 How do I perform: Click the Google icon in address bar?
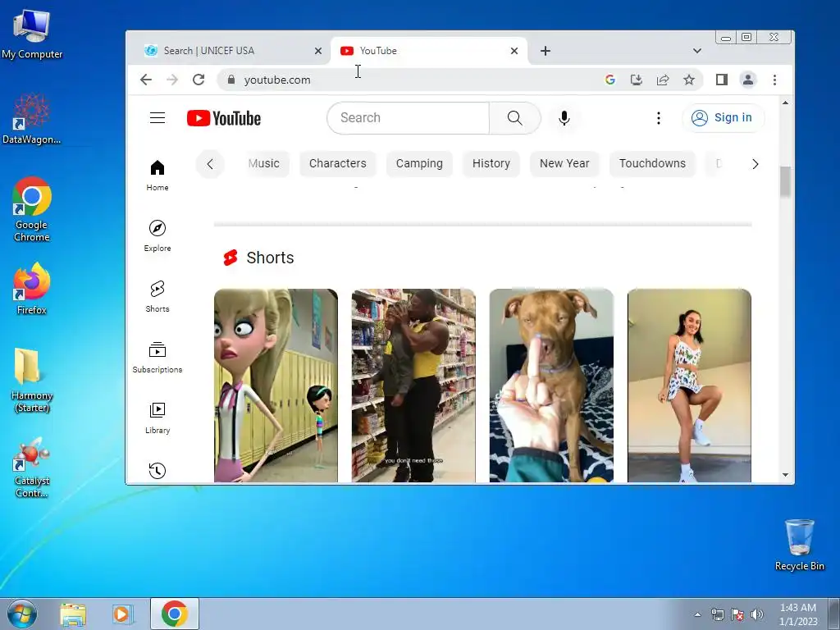pos(609,80)
